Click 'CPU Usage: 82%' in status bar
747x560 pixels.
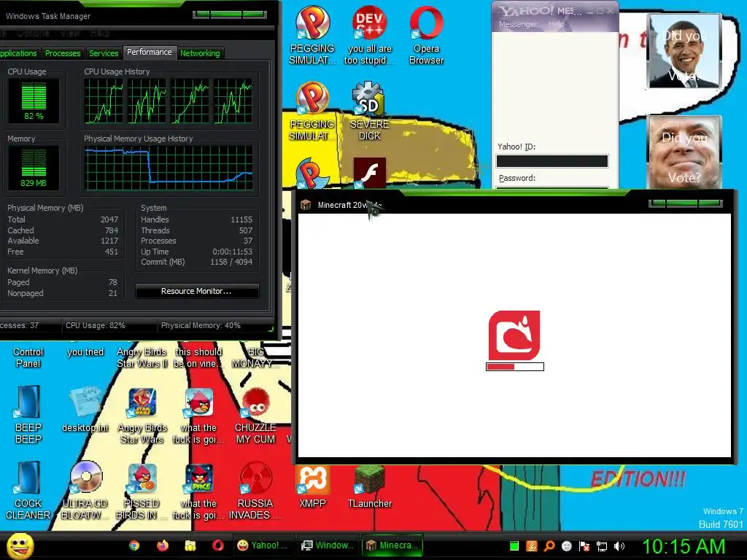96,326
